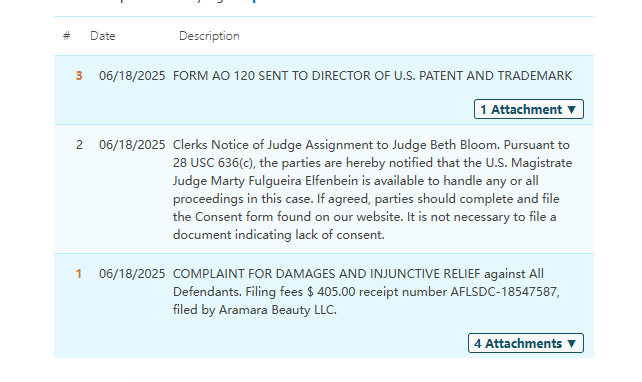642x382 pixels.
Task: Click the Description column header
Action: coord(209,36)
